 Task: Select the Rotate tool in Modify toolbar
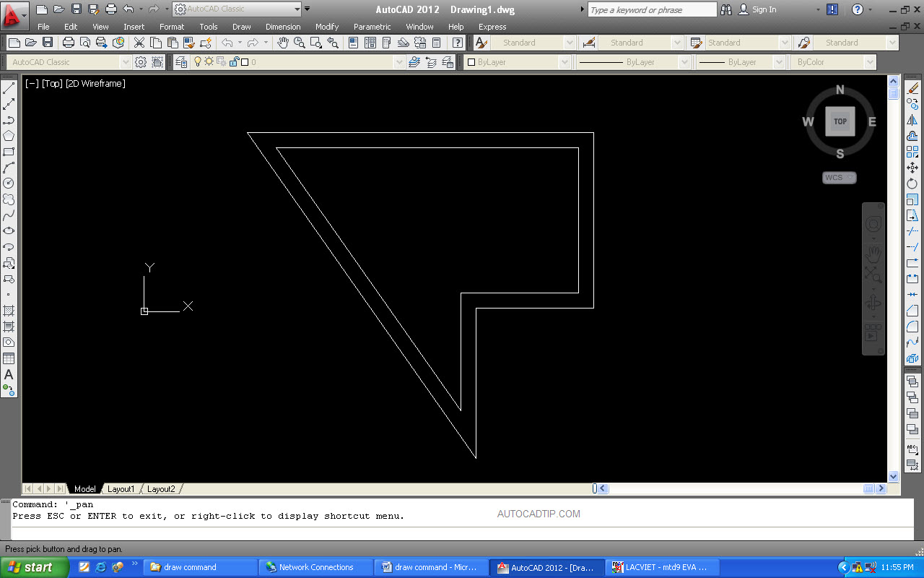click(x=912, y=184)
